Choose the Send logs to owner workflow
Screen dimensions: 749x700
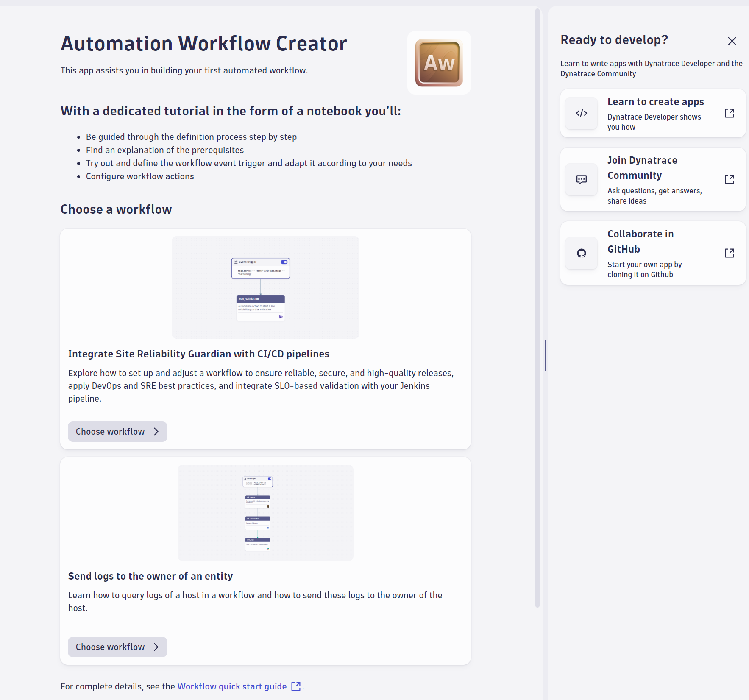point(117,647)
